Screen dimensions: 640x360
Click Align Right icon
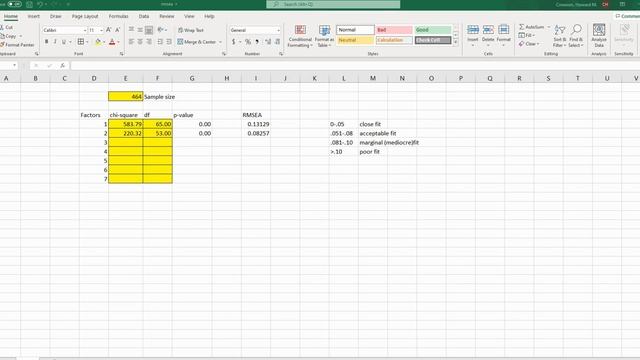click(149, 42)
